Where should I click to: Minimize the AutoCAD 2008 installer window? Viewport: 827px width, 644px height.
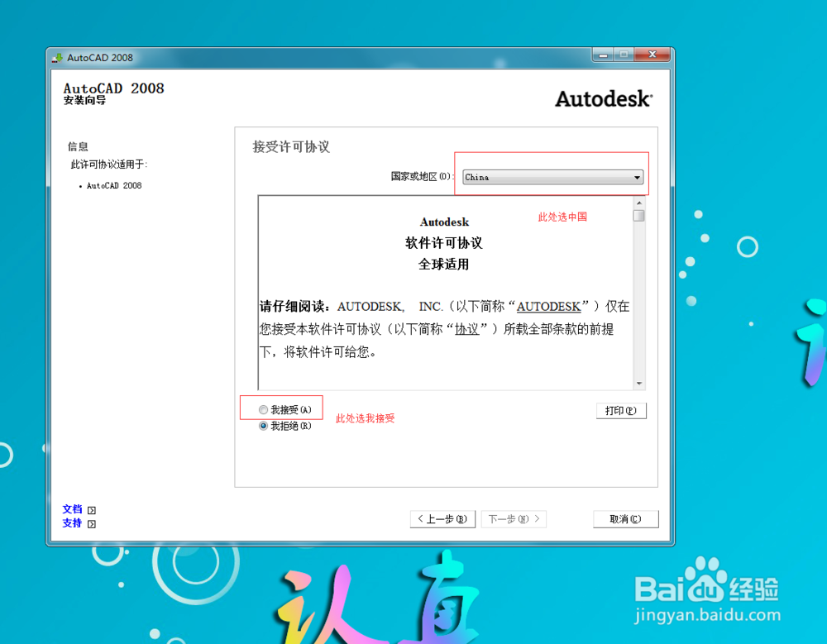(603, 55)
